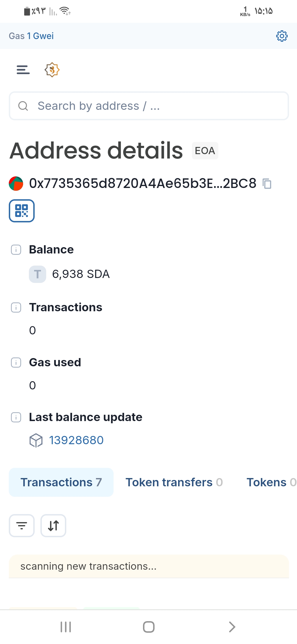
Task: Tap the Android recent apps button
Action: tap(66, 627)
